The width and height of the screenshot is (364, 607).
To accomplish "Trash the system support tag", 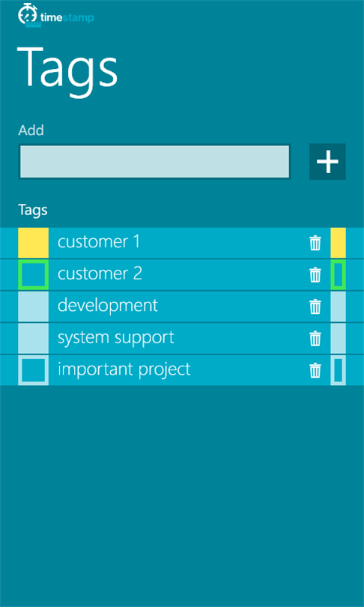I will [x=315, y=338].
